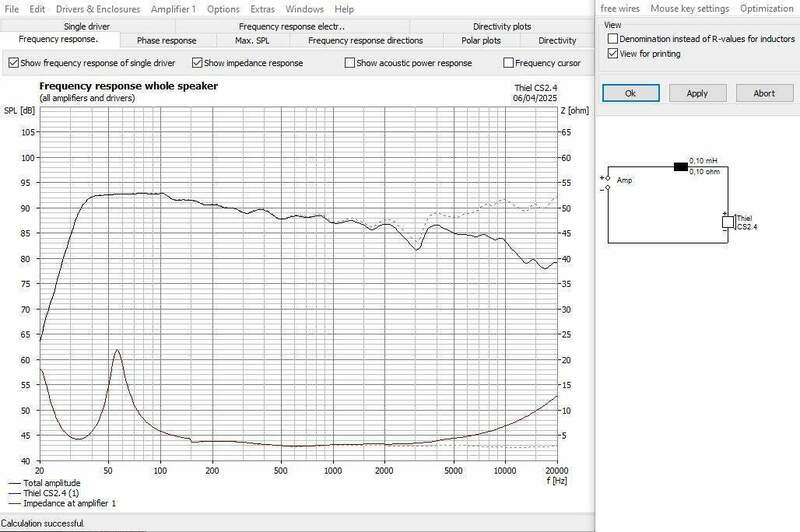
Task: Click the Thiel CS2.4 driver symbol
Action: point(727,221)
